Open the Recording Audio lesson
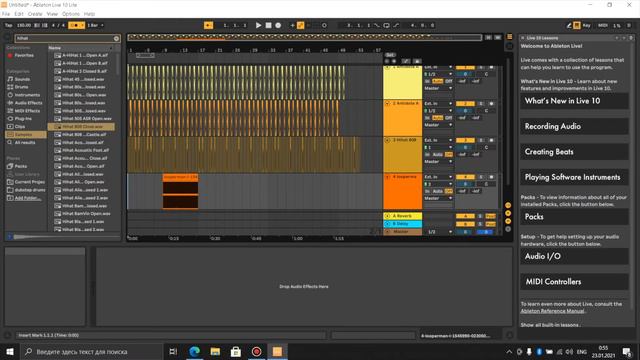This screenshot has height=360, width=640. (574, 126)
